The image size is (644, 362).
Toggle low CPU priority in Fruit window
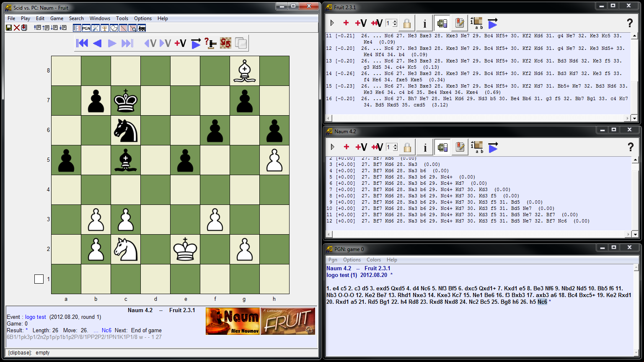(x=442, y=23)
